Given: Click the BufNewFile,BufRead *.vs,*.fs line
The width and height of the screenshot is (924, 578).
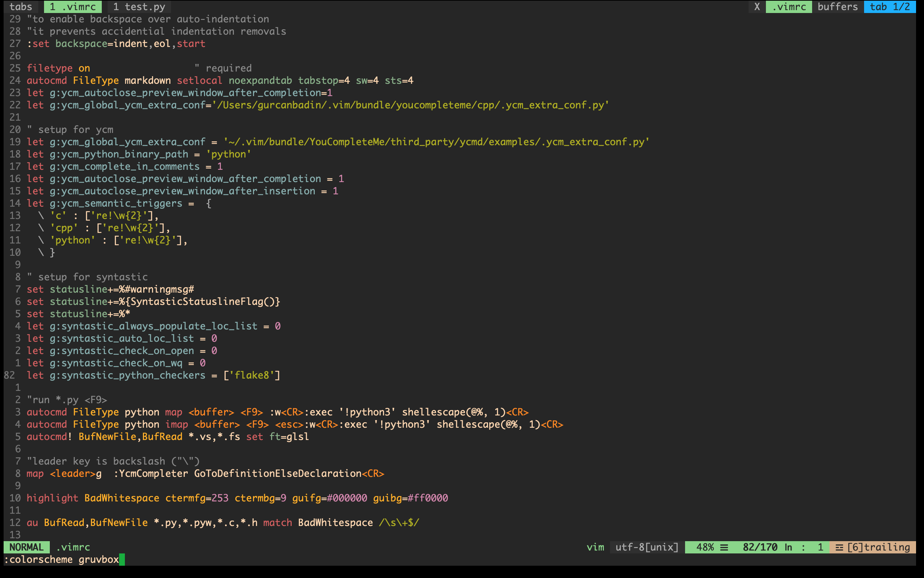Looking at the screenshot, I should 168,436.
